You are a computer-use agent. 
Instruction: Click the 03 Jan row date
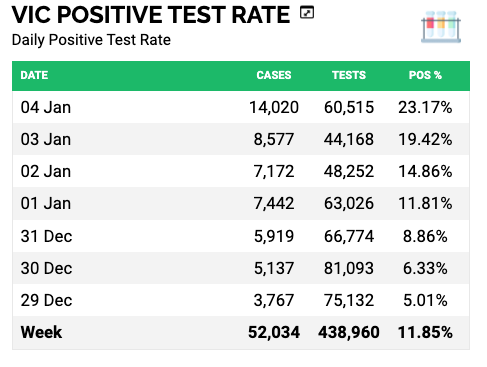46,139
